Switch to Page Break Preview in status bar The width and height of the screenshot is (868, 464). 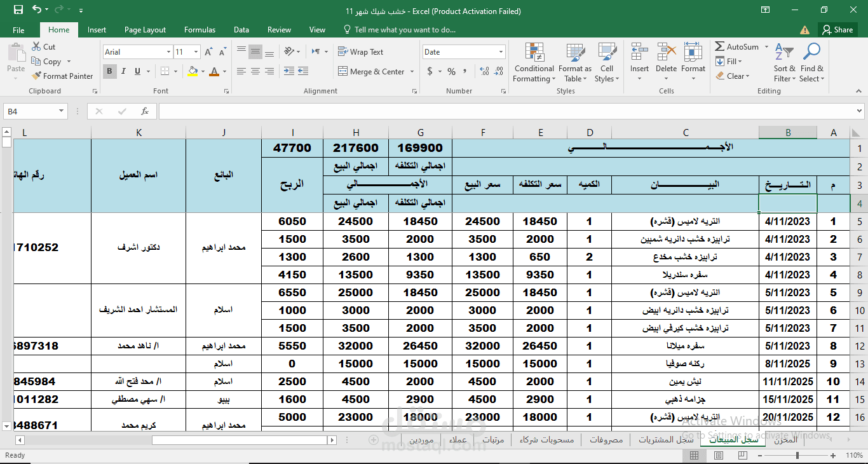(742, 455)
